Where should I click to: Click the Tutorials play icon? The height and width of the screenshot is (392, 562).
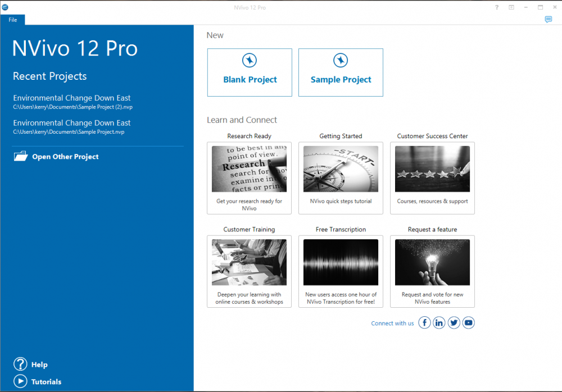tap(20, 381)
